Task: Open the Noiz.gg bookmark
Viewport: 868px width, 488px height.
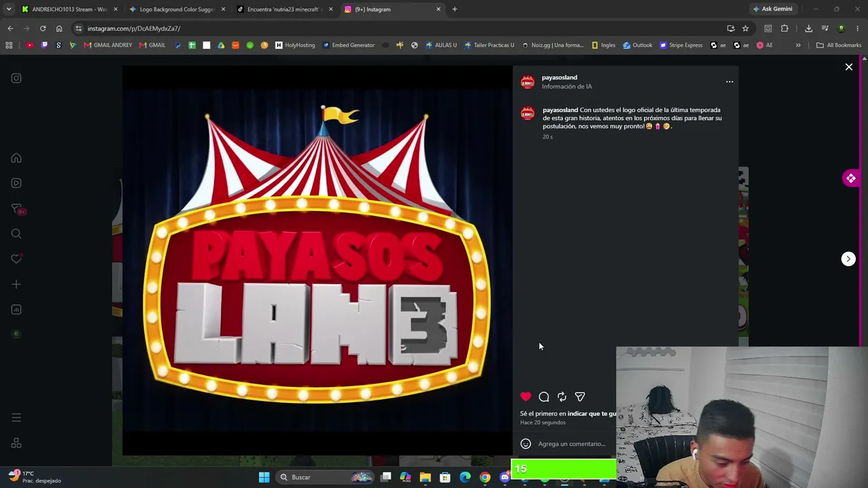Action: [x=553, y=45]
